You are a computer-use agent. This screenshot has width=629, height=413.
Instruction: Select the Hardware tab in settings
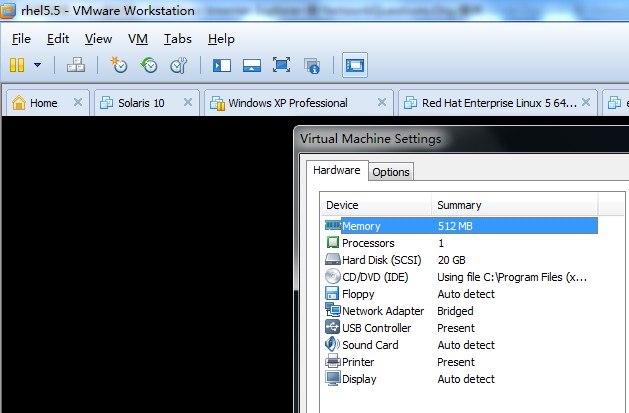coord(337,170)
